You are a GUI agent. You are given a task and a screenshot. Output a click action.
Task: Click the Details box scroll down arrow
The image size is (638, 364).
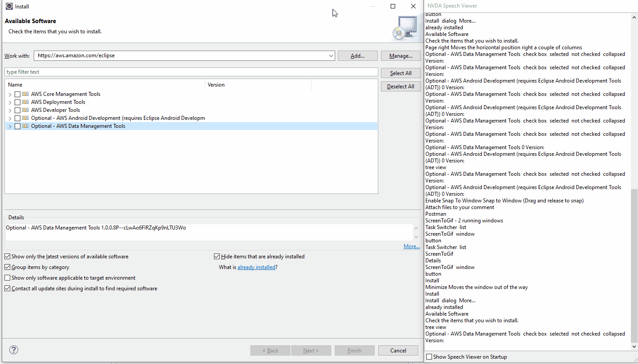416,237
